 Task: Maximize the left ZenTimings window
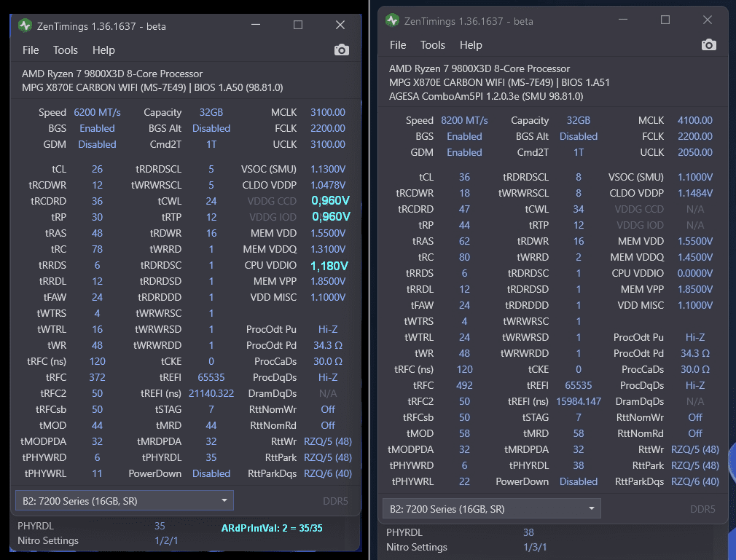pyautogui.click(x=298, y=25)
